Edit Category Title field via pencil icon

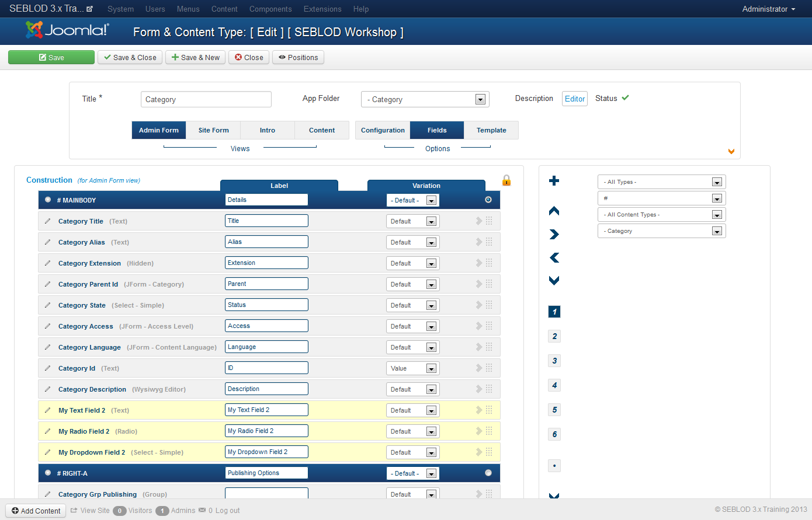point(48,221)
